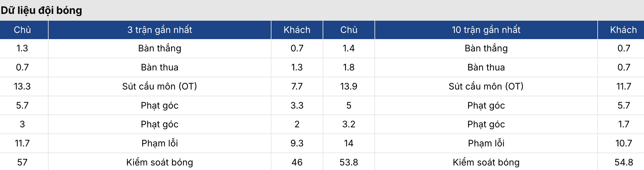Viewport: 644px width, 170px height.
Task: Select the "10 trận gần nhất" column header
Action: [486, 30]
